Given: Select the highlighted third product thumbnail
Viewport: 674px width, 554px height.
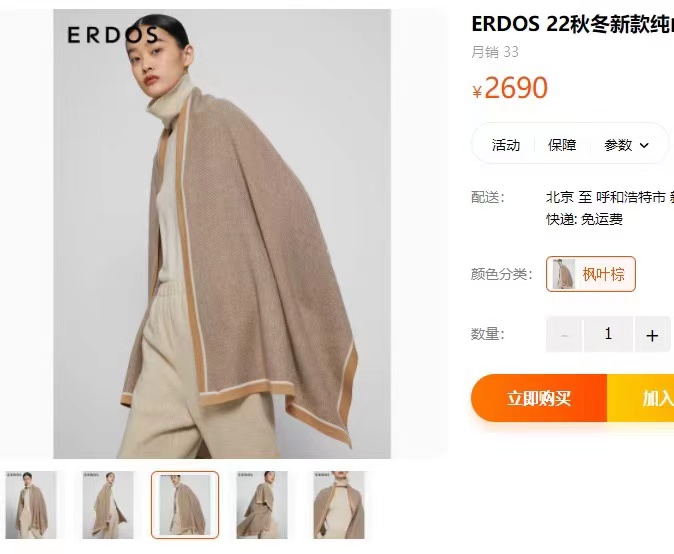Looking at the screenshot, I should coord(185,505).
